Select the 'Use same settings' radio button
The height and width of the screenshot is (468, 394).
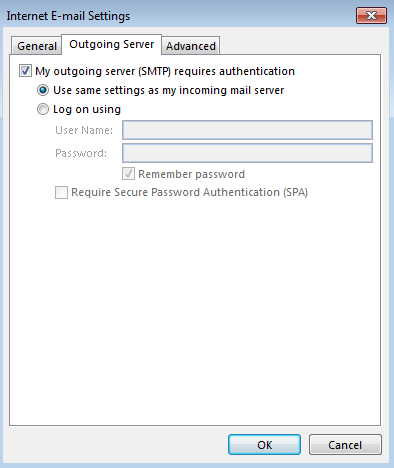click(43, 90)
